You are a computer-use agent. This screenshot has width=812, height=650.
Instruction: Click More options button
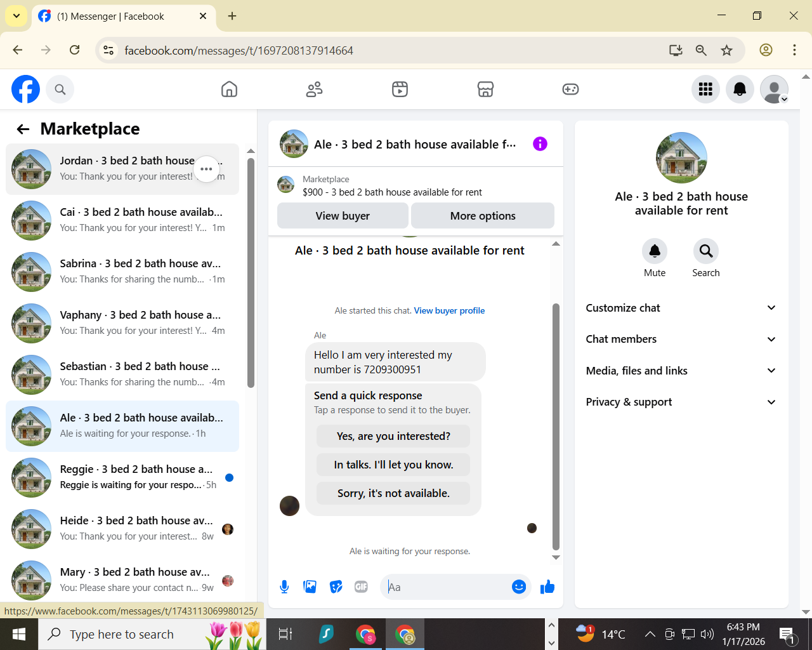483,216
